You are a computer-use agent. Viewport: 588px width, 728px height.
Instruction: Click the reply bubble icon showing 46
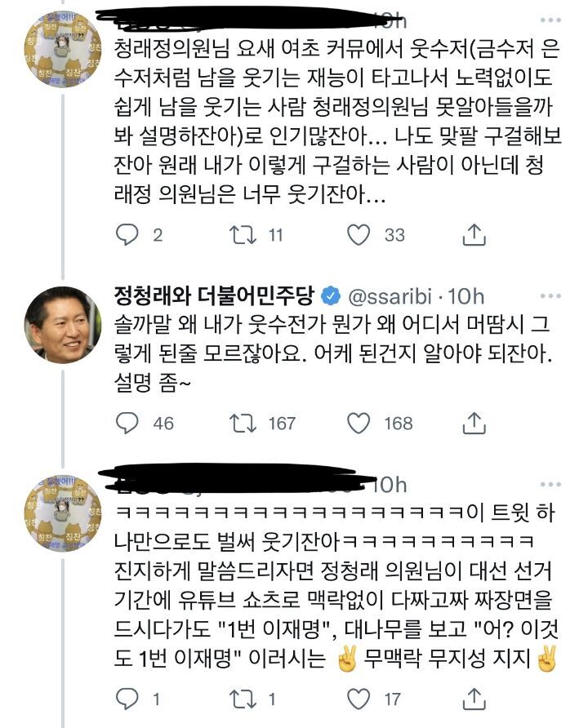click(x=127, y=423)
